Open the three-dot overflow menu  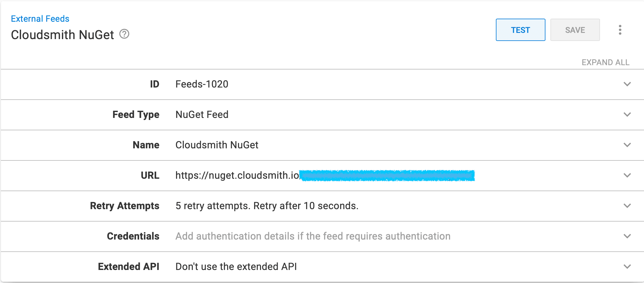point(620,30)
